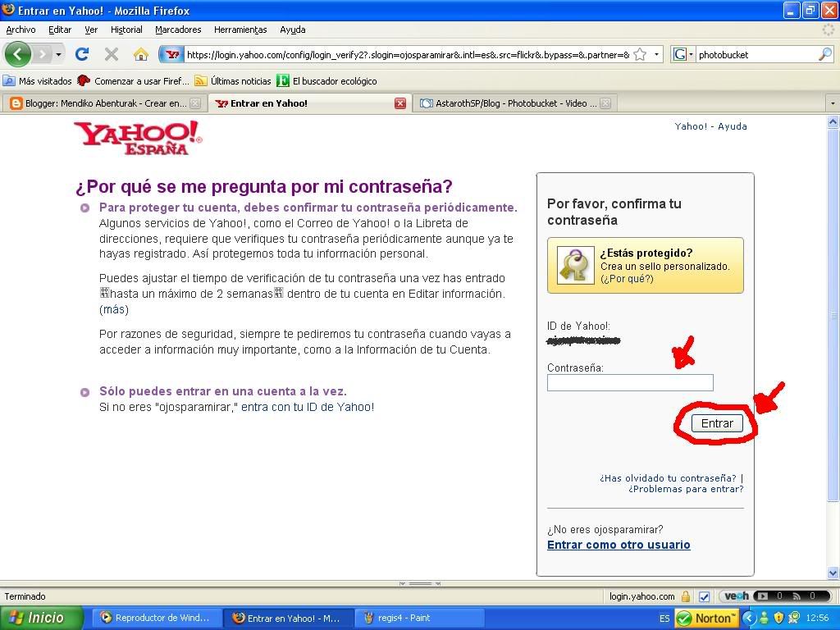Viewport: 840px width, 630px height.
Task: Click the Yahoo! España logo
Action: pos(137,138)
